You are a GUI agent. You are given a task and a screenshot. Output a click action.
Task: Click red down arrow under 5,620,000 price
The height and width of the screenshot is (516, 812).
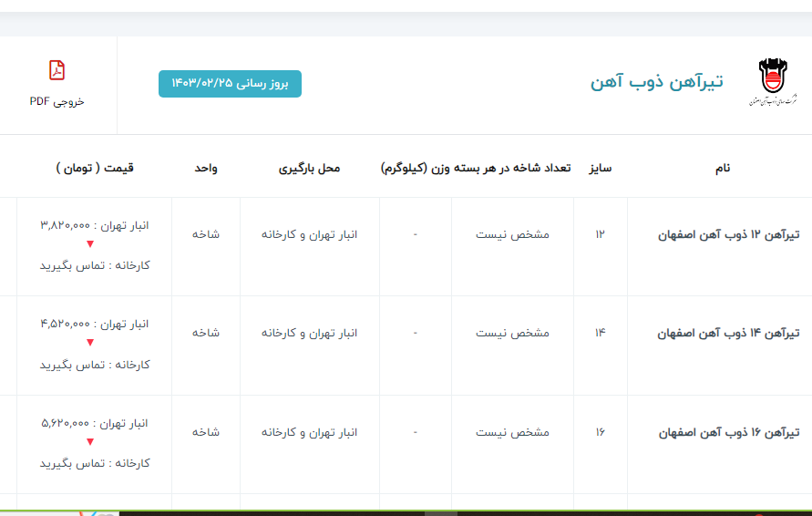point(89,442)
